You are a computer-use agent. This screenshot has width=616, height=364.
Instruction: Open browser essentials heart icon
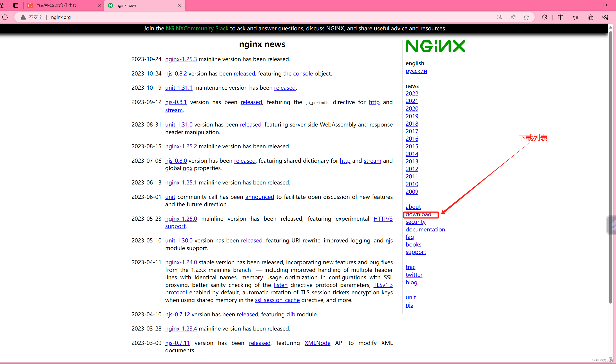click(605, 17)
